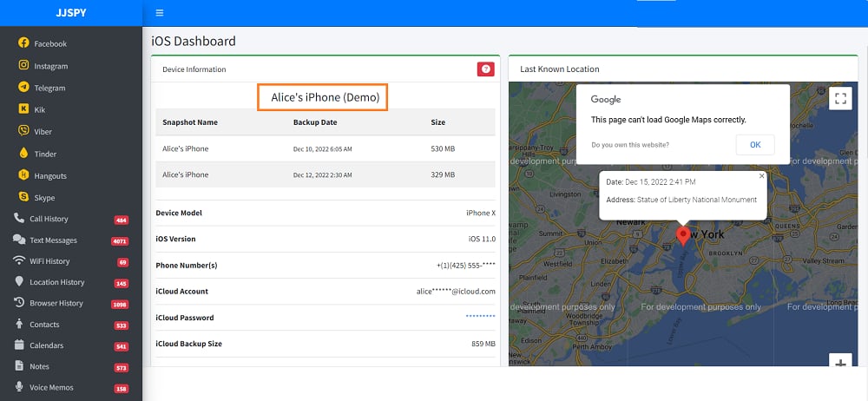Reveal the masked iCloud Password dots
The image size is (868, 401).
(x=480, y=316)
